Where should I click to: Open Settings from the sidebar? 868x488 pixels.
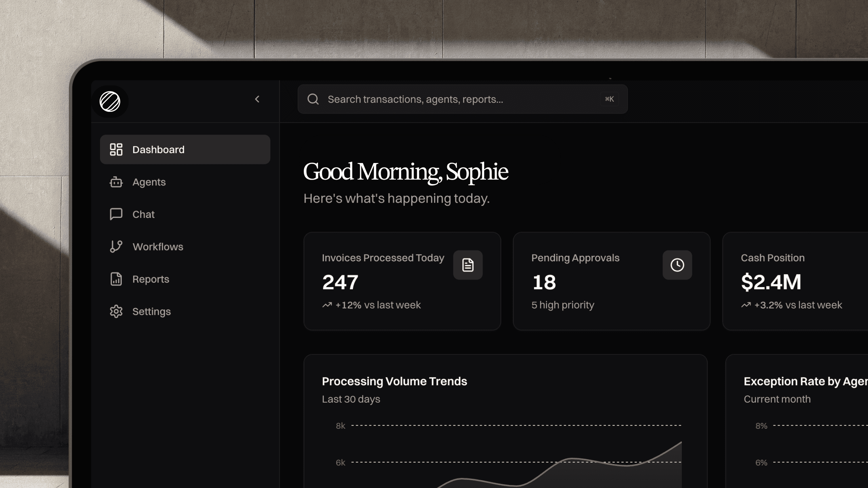click(185, 311)
